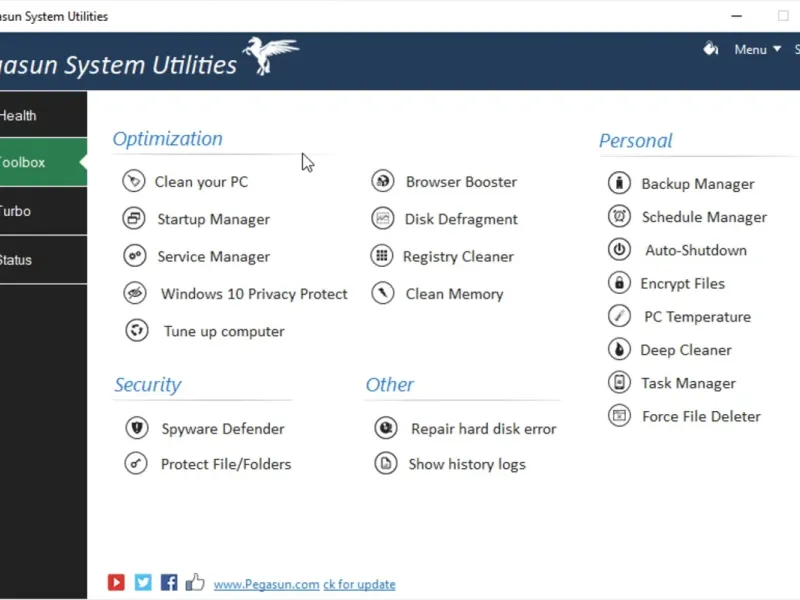Click the Encrypt Files lock icon
Viewport: 800px width, 600px height.
coord(619,283)
